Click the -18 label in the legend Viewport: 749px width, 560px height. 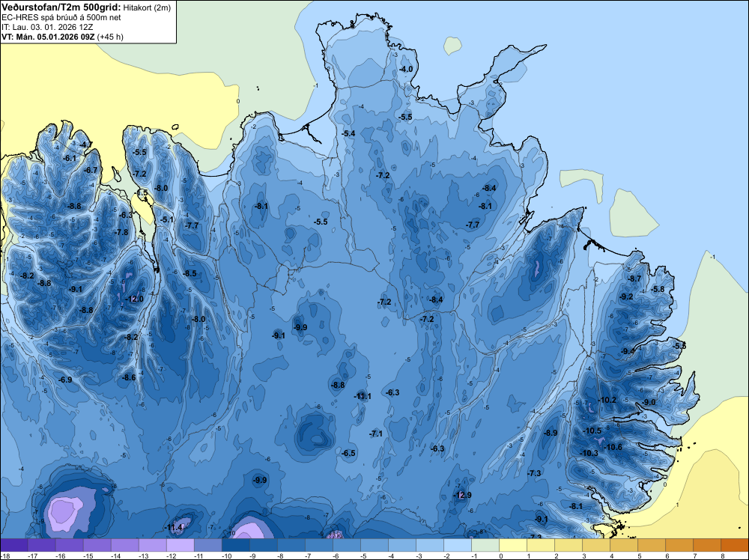pyautogui.click(x=4, y=556)
